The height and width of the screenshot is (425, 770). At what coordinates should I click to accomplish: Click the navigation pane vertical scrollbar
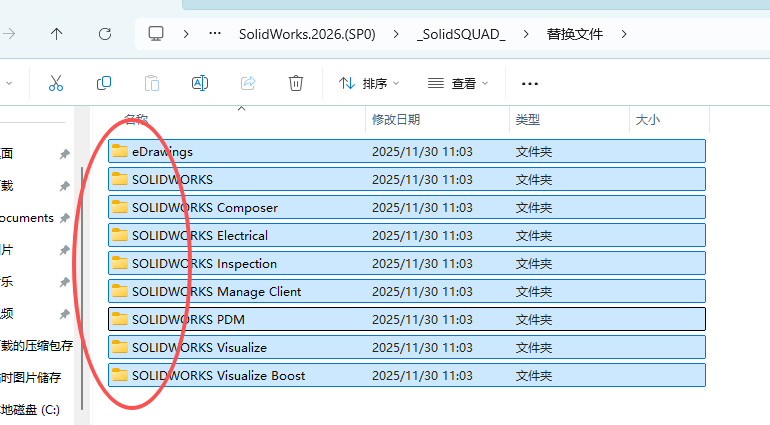pyautogui.click(x=82, y=288)
